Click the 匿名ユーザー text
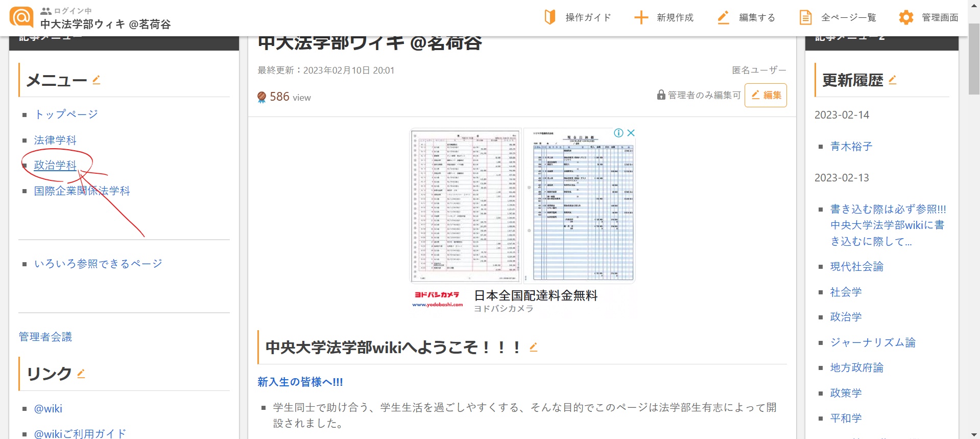Image resolution: width=980 pixels, height=439 pixels. 759,70
